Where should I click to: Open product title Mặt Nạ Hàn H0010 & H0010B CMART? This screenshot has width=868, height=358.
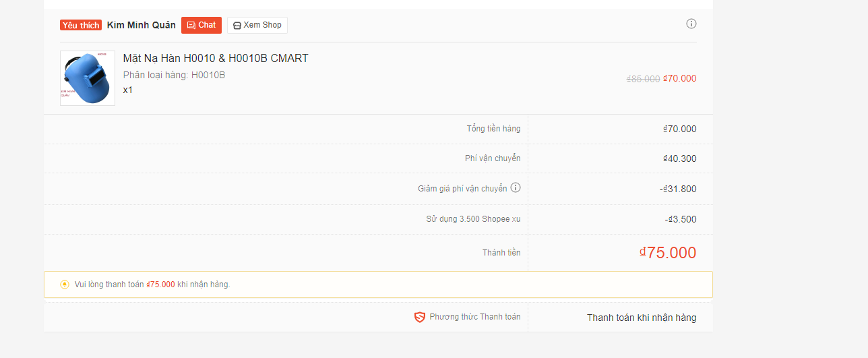tap(216, 59)
